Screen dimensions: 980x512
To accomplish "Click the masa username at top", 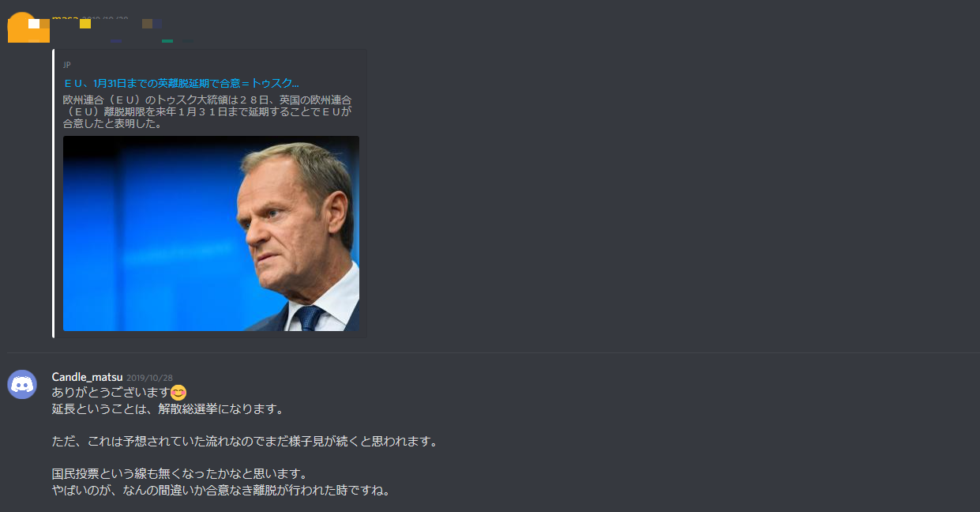I will point(65,17).
